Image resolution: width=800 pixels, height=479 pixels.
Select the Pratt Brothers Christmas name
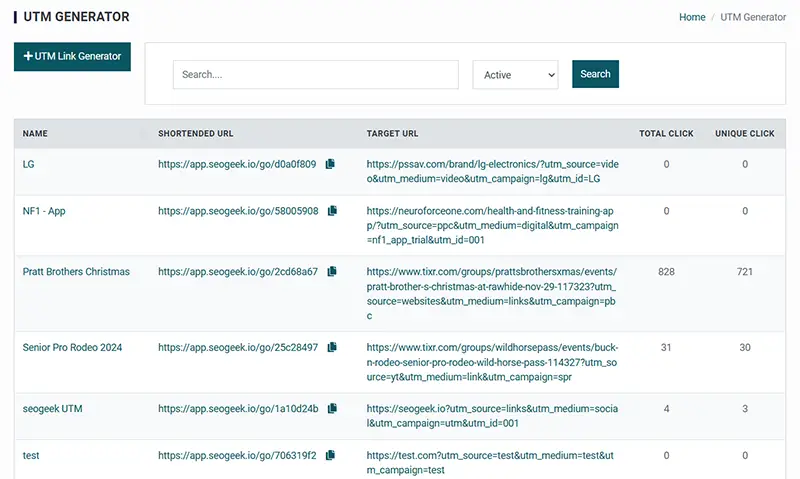(x=76, y=272)
